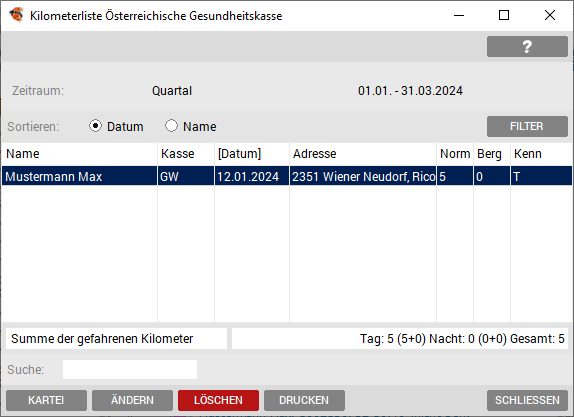Viewport: 574px width, 417px height.
Task: Click the Berg column header
Action: coord(492,154)
